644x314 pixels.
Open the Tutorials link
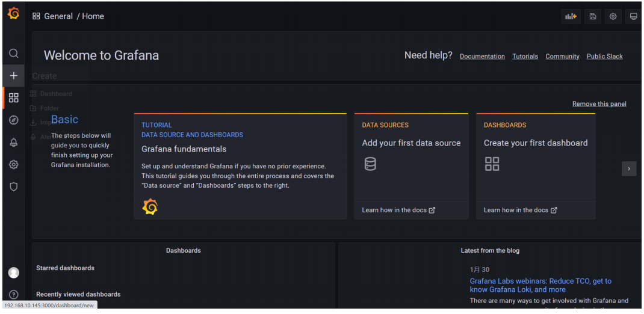(x=525, y=56)
